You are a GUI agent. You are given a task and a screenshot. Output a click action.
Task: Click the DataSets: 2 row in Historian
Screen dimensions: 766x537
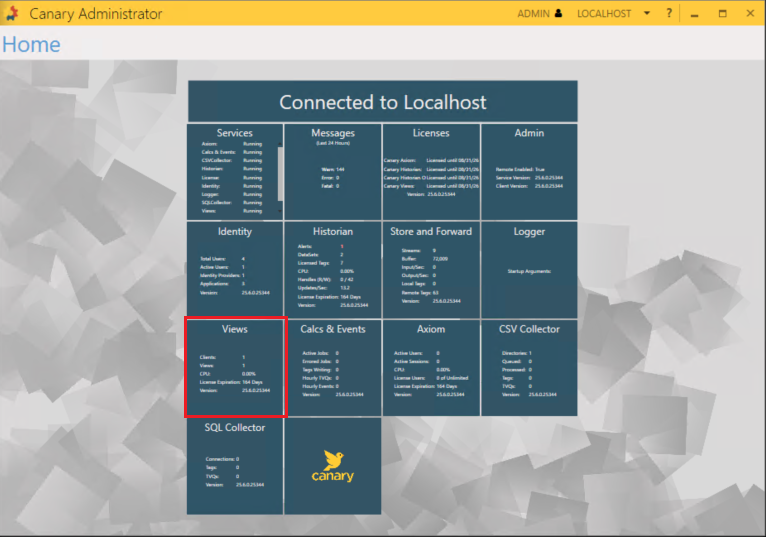pyautogui.click(x=320, y=255)
